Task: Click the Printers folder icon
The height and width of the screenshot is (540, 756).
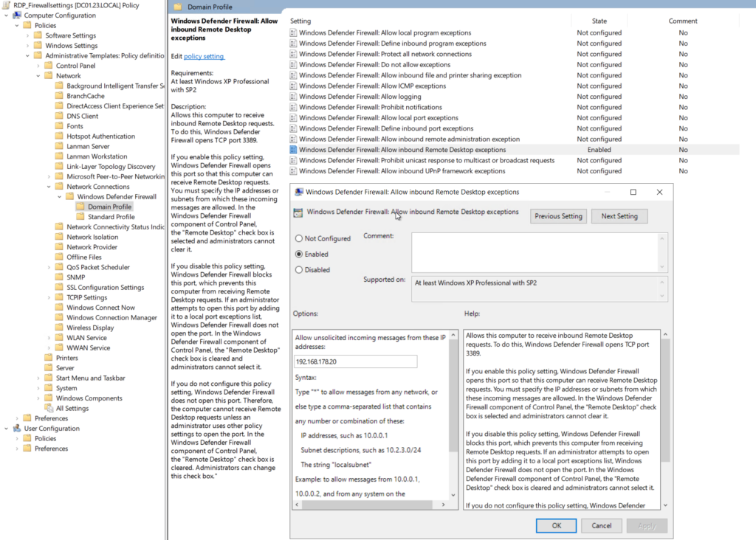Action: [49, 358]
